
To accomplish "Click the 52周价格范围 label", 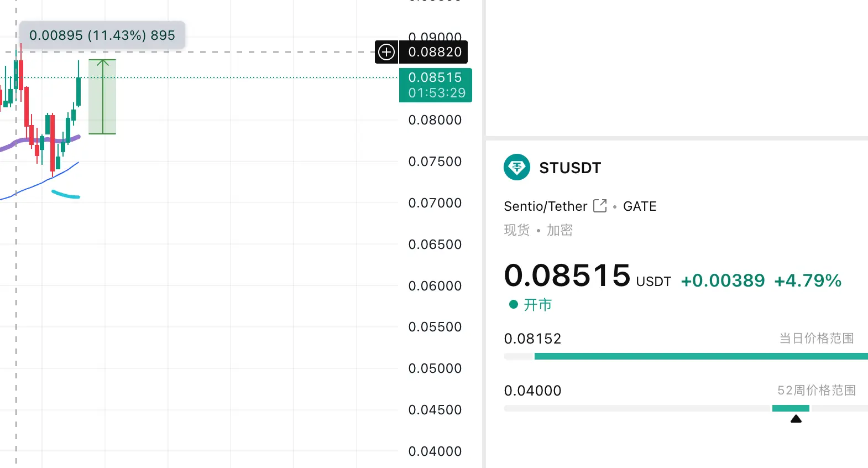I will pyautogui.click(x=817, y=390).
